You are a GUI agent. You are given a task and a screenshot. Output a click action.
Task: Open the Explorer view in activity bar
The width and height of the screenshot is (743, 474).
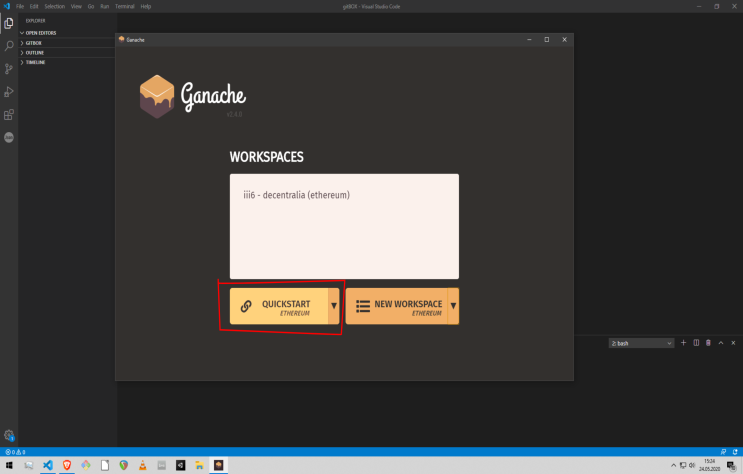tap(9, 23)
